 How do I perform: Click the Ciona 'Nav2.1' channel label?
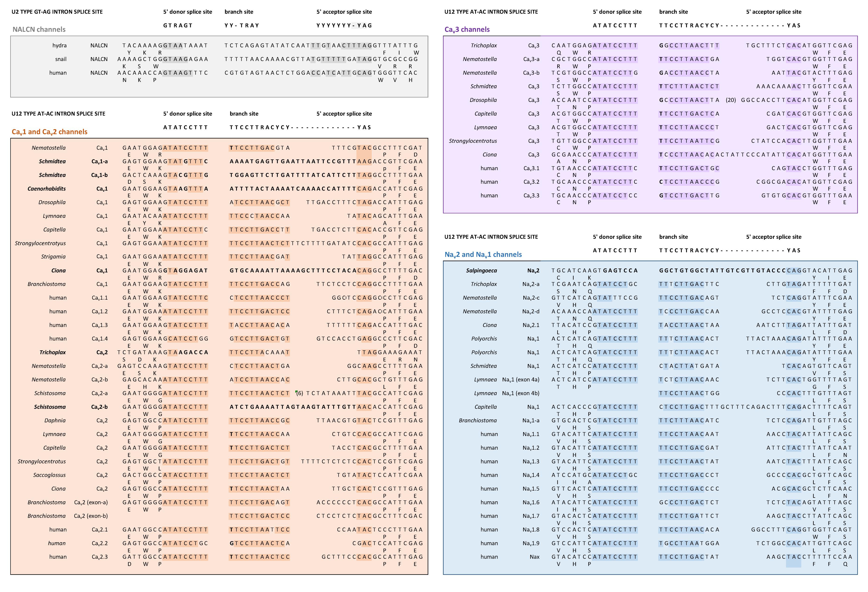[x=531, y=325]
